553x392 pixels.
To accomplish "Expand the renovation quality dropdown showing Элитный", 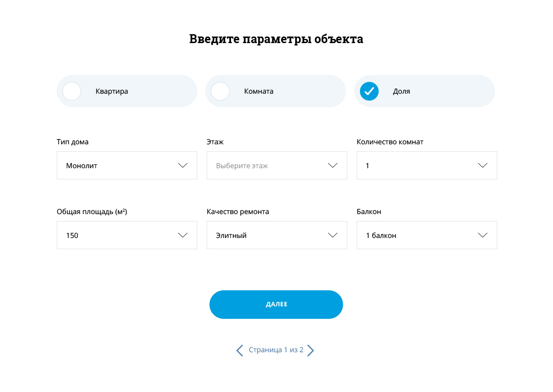I will 267,235.
